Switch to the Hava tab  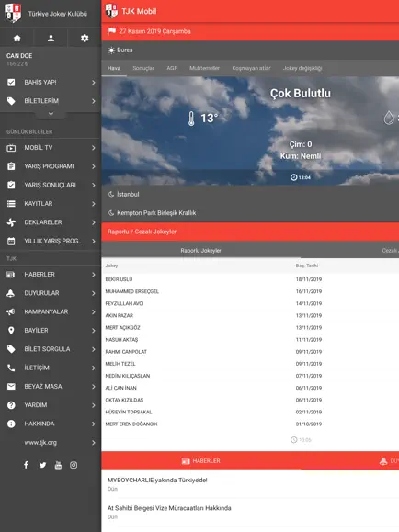[x=114, y=68]
